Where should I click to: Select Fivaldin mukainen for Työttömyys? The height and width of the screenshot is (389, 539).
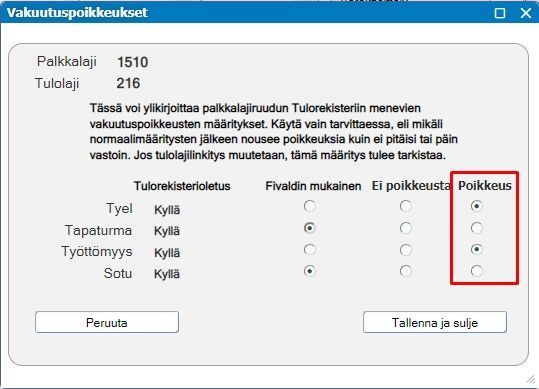pyautogui.click(x=310, y=249)
